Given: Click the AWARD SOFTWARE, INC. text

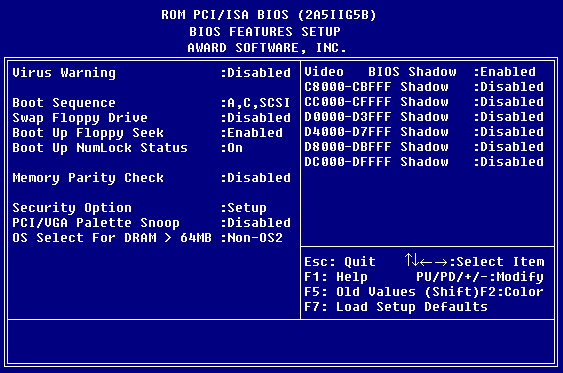Looking at the screenshot, I should click(x=267, y=48).
